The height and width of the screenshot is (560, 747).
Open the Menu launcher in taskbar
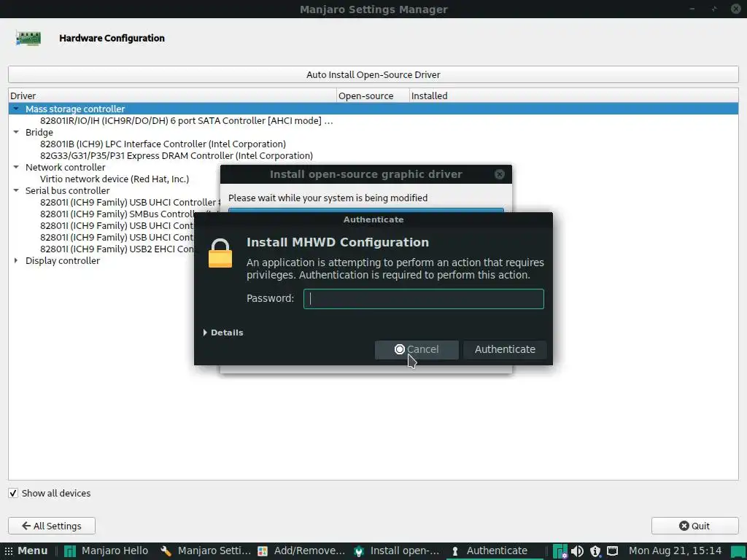(26, 551)
